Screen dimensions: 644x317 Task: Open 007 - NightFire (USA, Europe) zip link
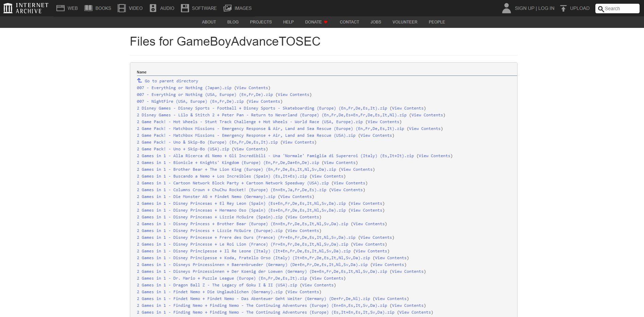pos(190,101)
